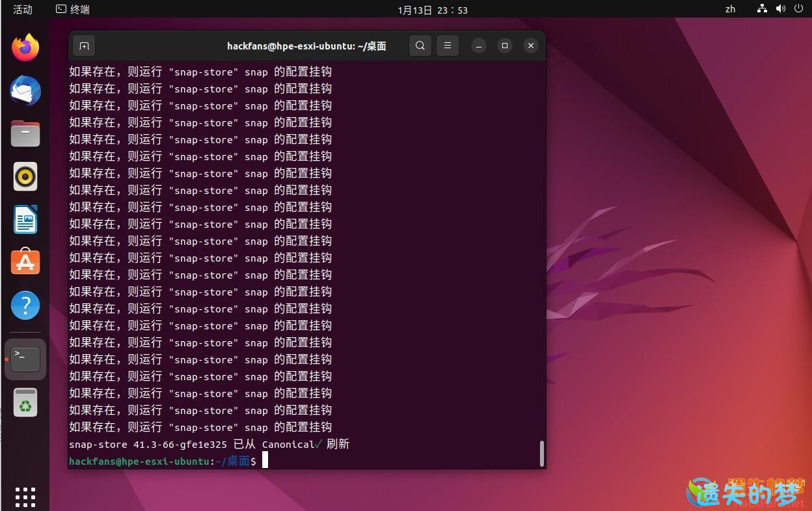Open Rhythmbox music player

click(x=25, y=176)
